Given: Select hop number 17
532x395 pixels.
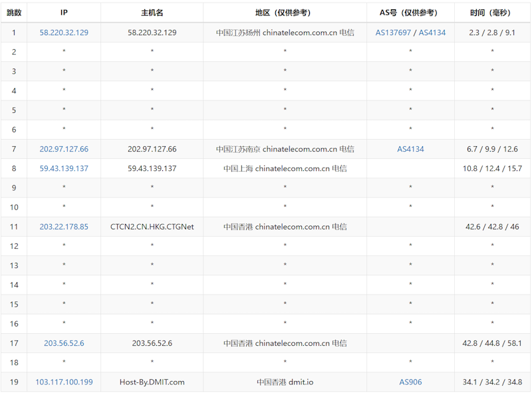Looking at the screenshot, I should pyautogui.click(x=14, y=343).
